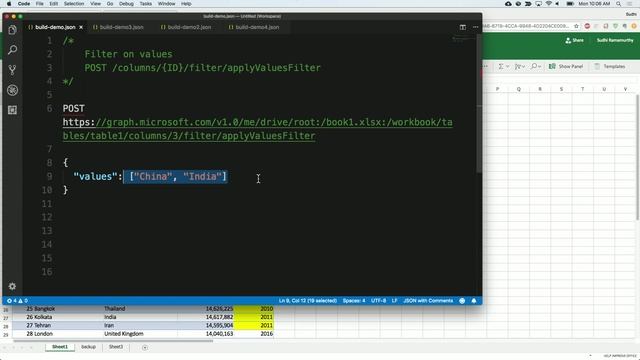Open Sudhi Ramamurthy account in Excel
The image size is (640, 360).
pos(615,40)
